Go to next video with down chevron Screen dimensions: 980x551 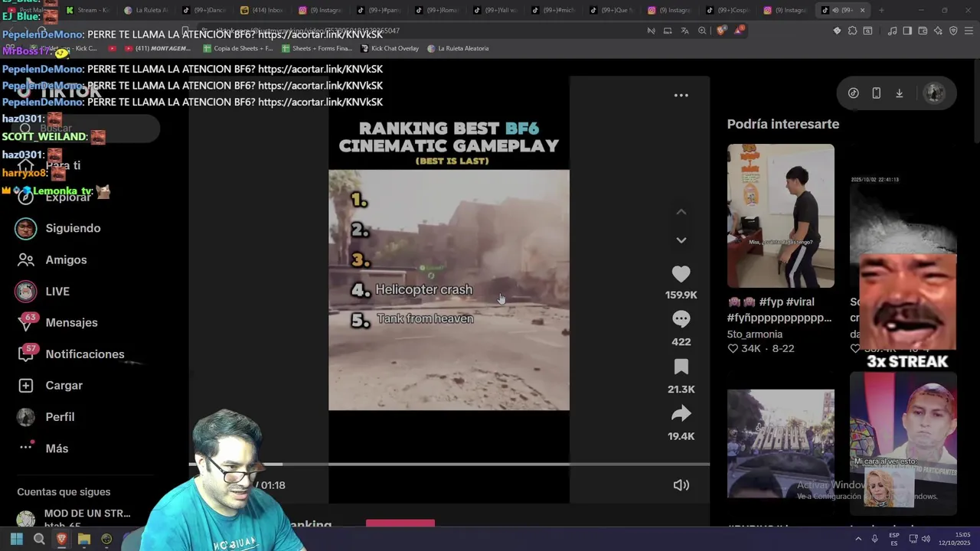tap(681, 240)
